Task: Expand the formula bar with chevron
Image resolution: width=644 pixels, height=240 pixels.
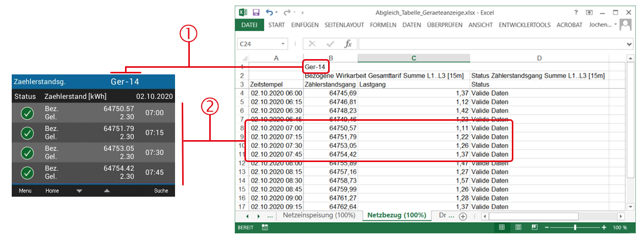Action: (629, 44)
